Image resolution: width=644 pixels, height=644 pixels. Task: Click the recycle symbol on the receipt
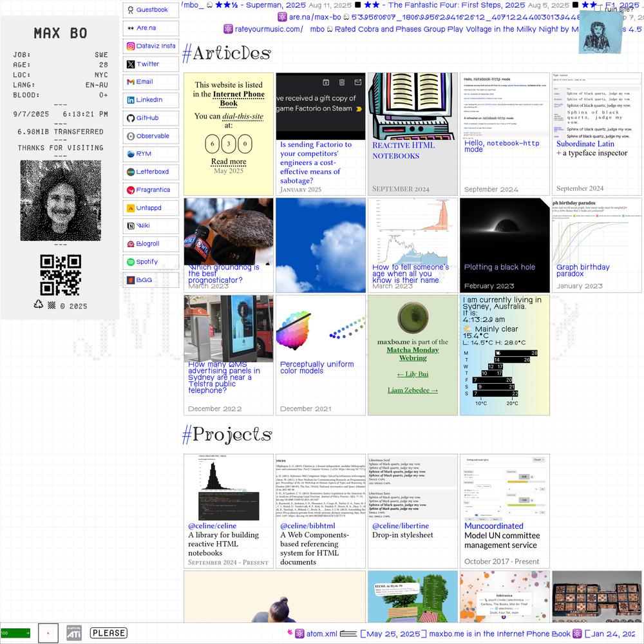[38, 305]
